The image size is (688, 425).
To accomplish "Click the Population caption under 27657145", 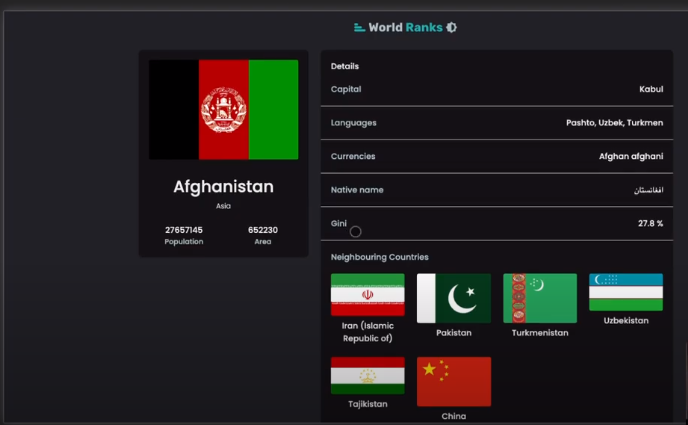I will (184, 242).
